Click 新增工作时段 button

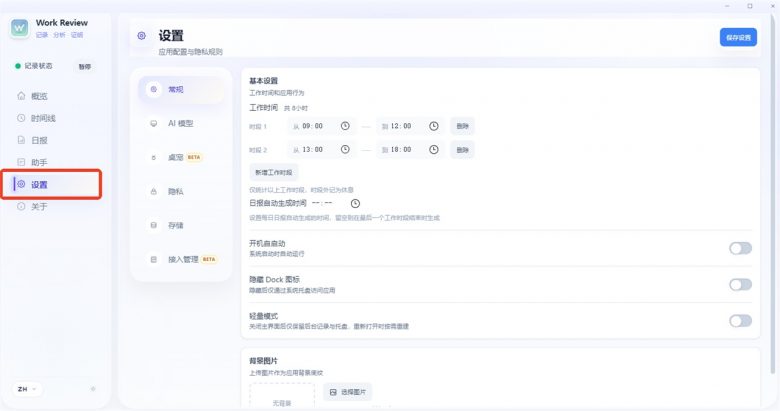274,172
